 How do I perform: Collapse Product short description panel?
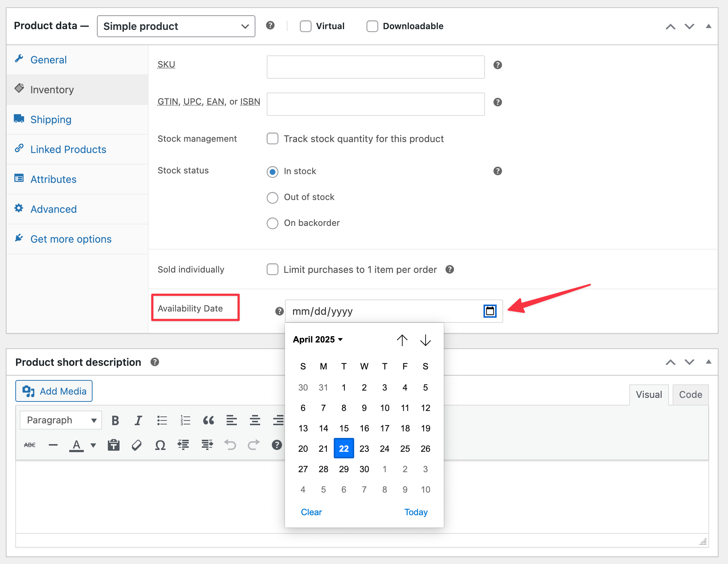[x=709, y=362]
